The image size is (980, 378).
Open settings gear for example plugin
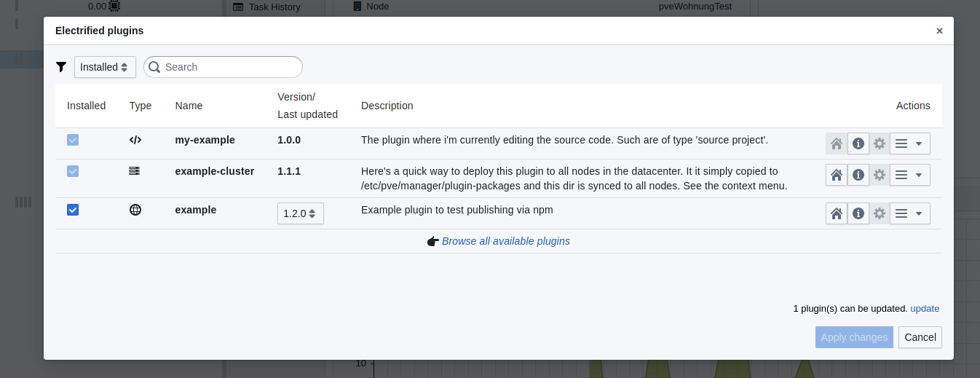(880, 213)
